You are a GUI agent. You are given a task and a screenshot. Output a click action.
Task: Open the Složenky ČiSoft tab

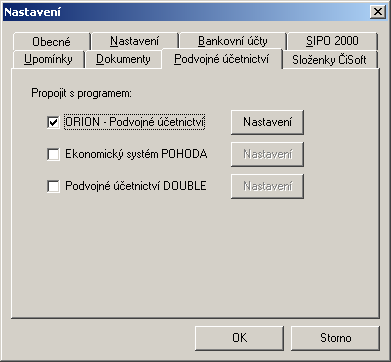[329, 60]
